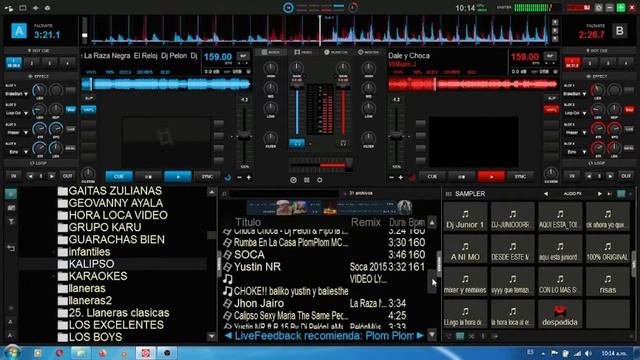Trigger Dj Junior 1 sample pad
This screenshot has width=640, height=360.
pos(465,217)
